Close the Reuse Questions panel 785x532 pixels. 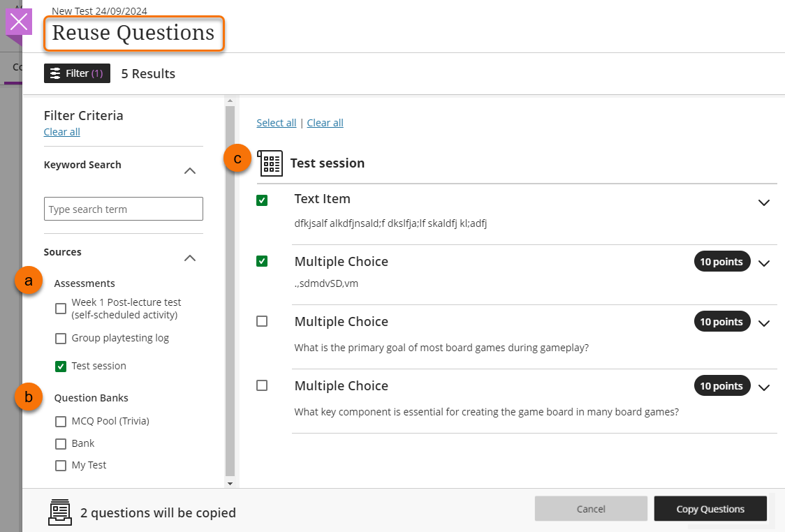coord(19,22)
